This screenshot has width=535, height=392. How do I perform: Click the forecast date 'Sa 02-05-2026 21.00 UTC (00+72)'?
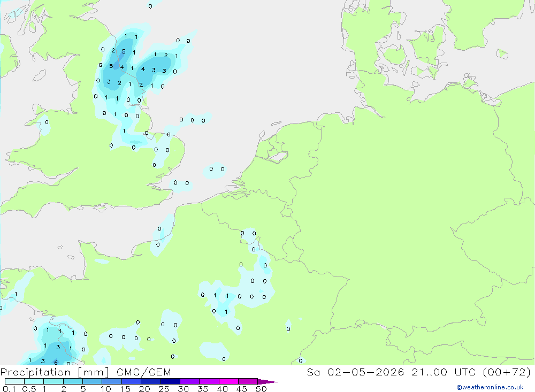tap(419, 372)
